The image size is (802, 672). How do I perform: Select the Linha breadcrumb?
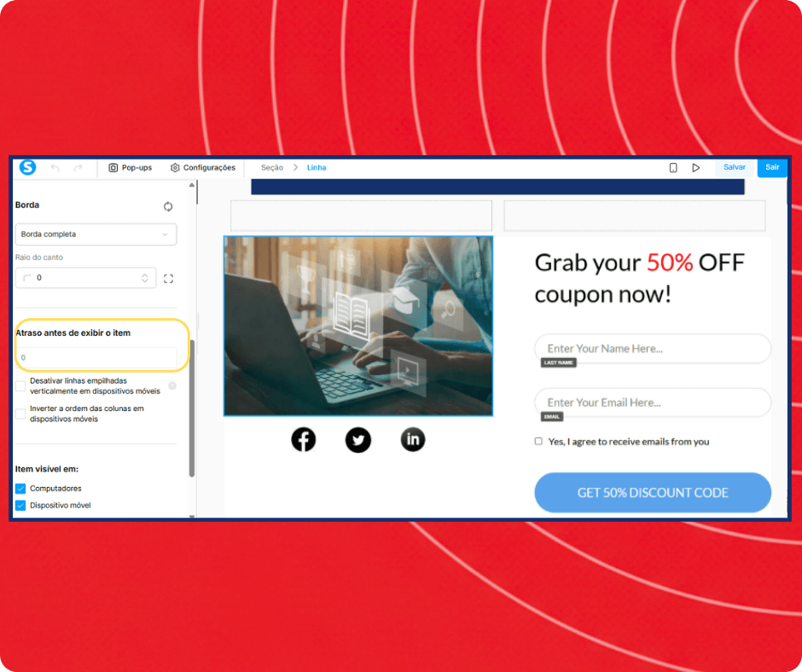317,168
